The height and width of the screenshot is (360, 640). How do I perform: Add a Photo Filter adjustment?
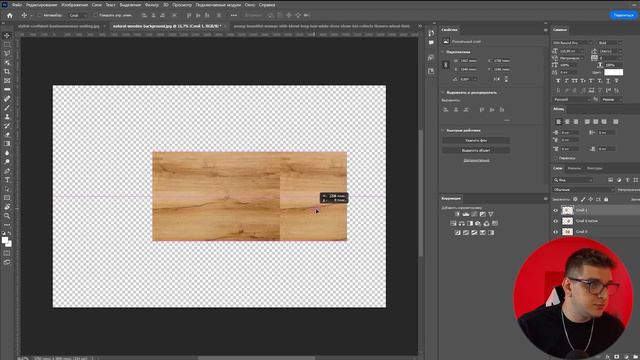(478, 223)
